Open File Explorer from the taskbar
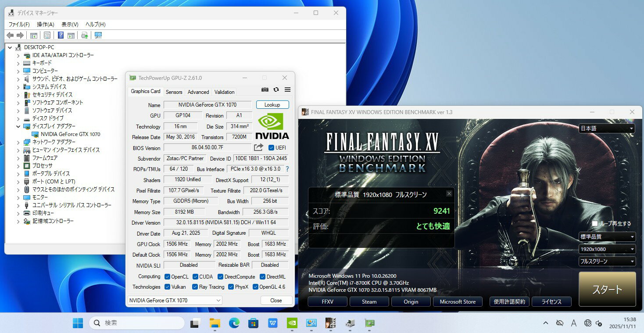The height and width of the screenshot is (333, 644). click(x=215, y=323)
